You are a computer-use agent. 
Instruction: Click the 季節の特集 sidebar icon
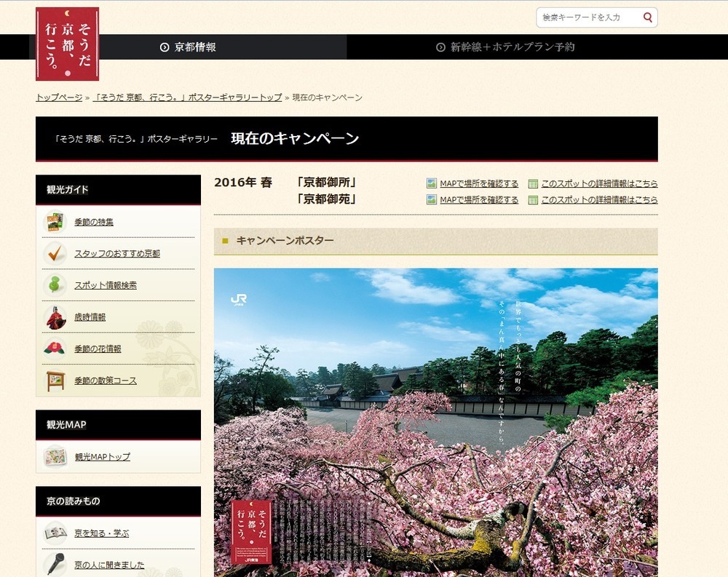click(55, 222)
